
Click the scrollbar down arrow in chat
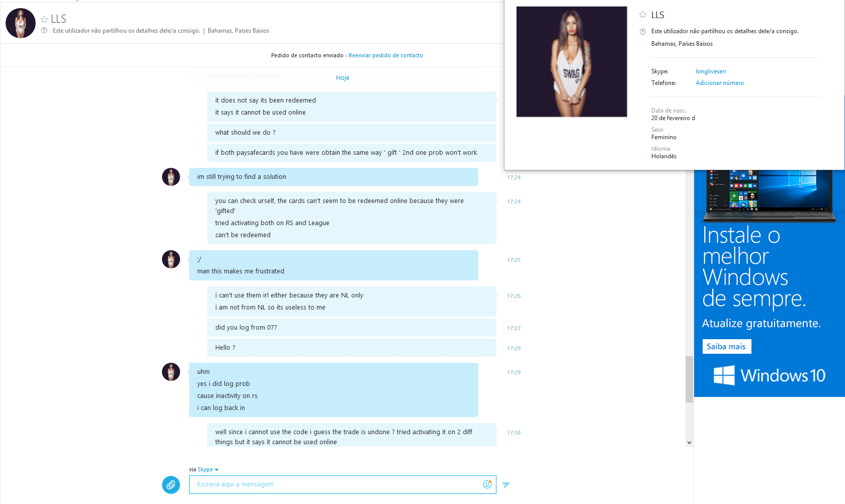click(x=689, y=443)
